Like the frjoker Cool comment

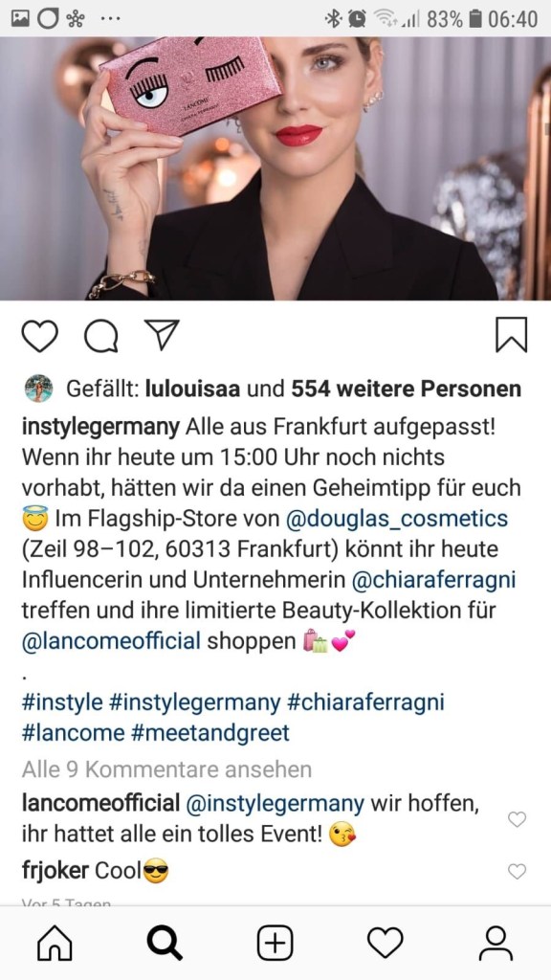click(517, 871)
